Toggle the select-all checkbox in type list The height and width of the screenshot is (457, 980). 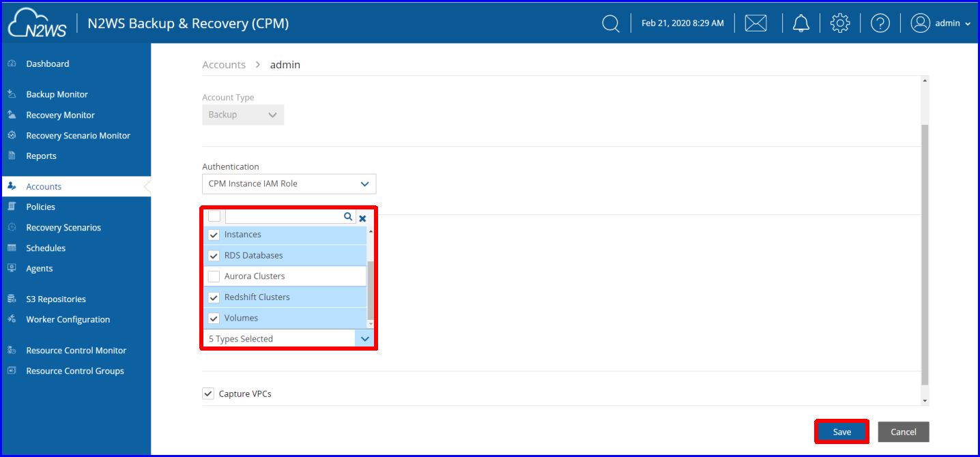pos(214,216)
